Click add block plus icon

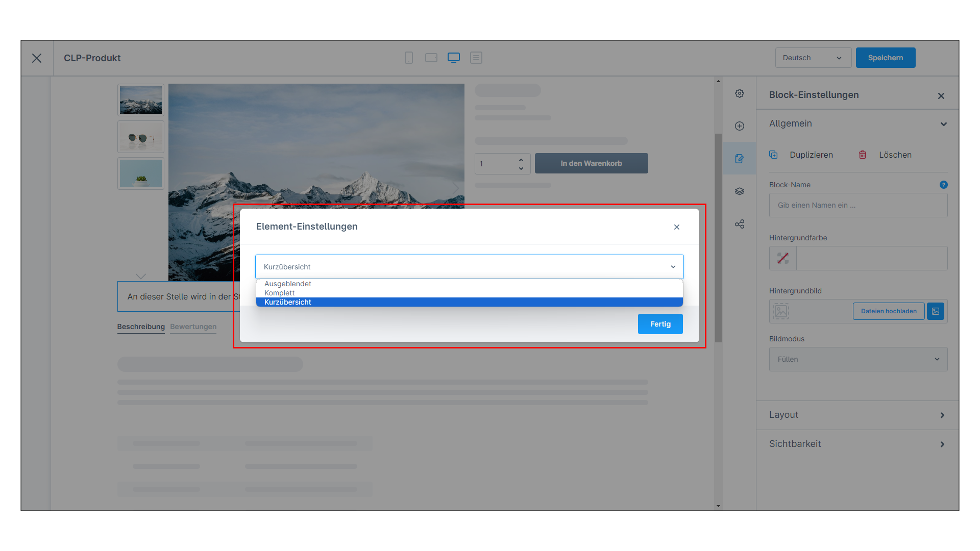740,126
